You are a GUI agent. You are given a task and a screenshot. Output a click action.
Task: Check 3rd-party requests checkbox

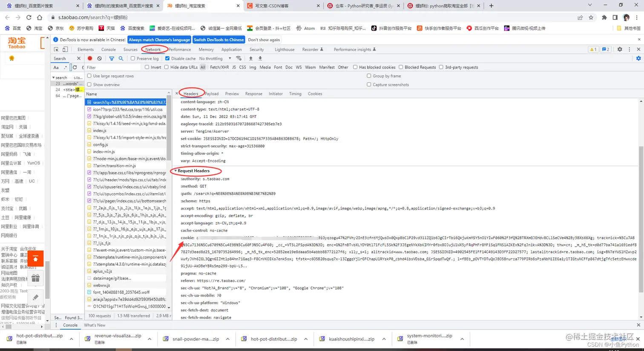click(x=441, y=67)
